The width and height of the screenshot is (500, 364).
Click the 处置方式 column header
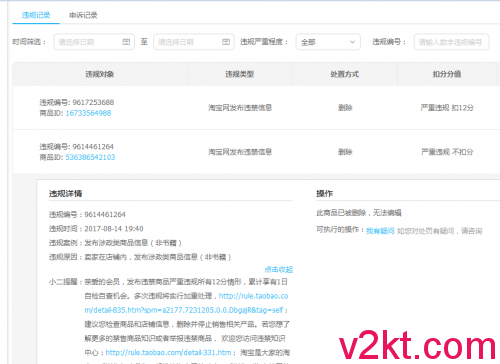tap(345, 74)
